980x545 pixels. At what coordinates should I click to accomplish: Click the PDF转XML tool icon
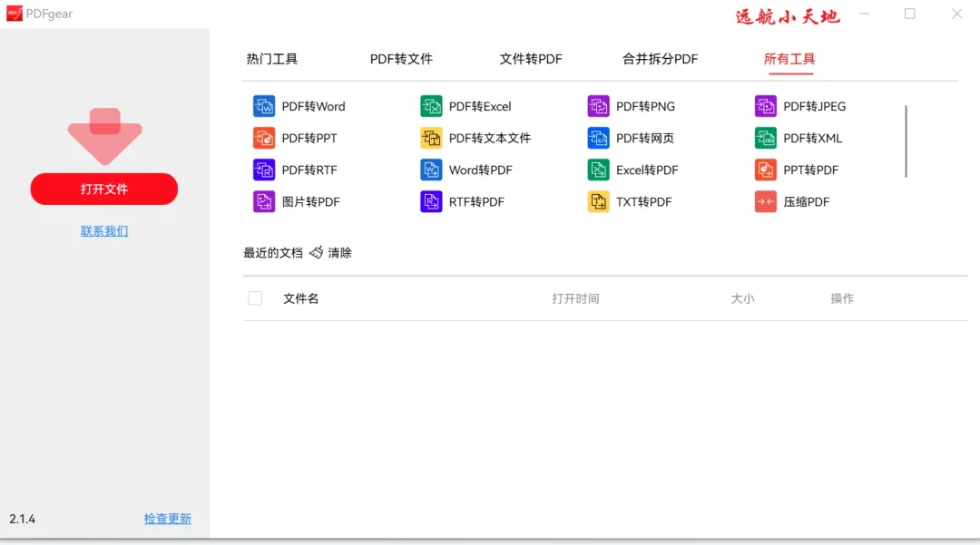766,138
